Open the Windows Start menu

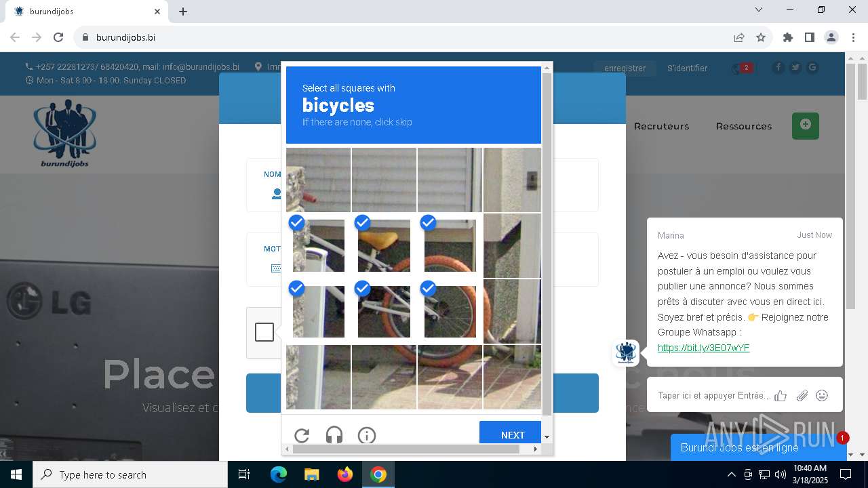pos(16,474)
